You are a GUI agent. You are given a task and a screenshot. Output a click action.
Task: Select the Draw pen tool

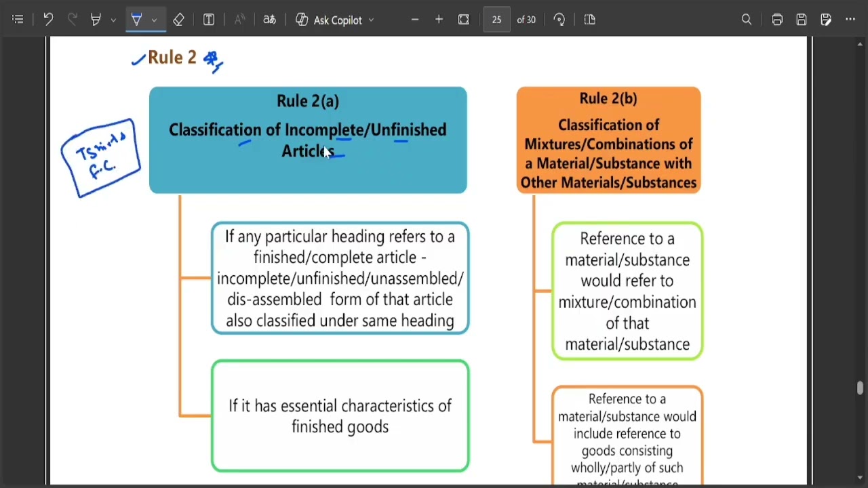[96, 20]
